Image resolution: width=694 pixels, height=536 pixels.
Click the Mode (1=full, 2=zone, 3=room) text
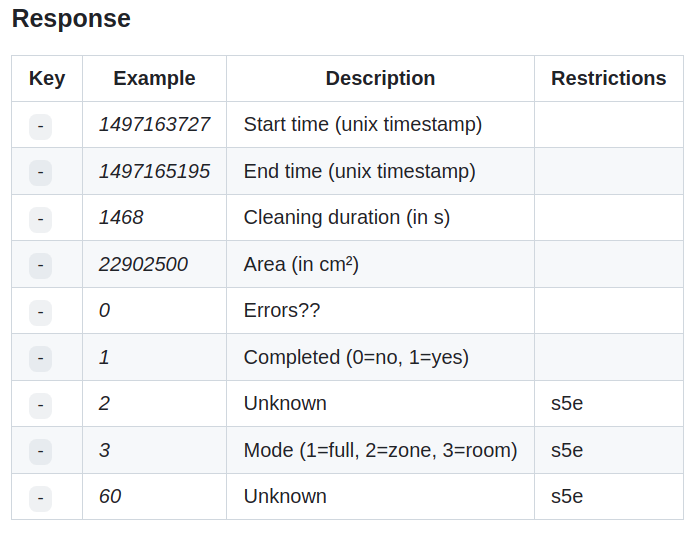(380, 451)
